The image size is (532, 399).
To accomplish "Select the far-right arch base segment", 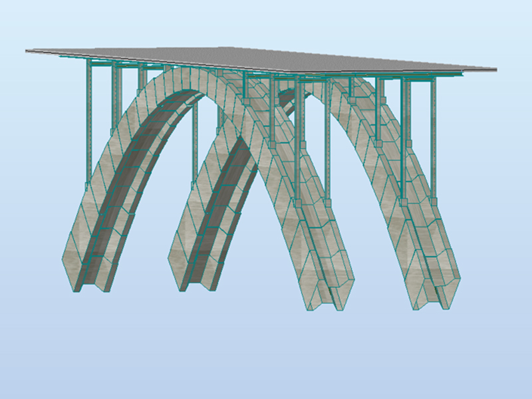I will pos(442,279).
